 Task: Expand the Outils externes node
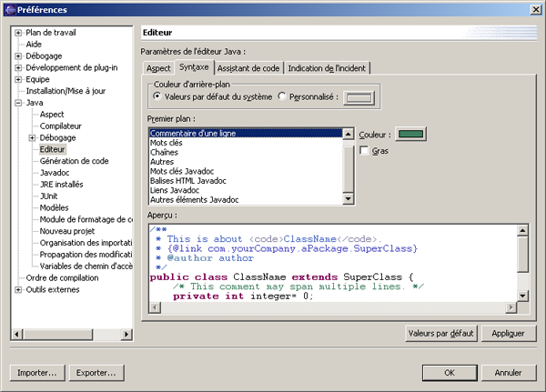19,290
